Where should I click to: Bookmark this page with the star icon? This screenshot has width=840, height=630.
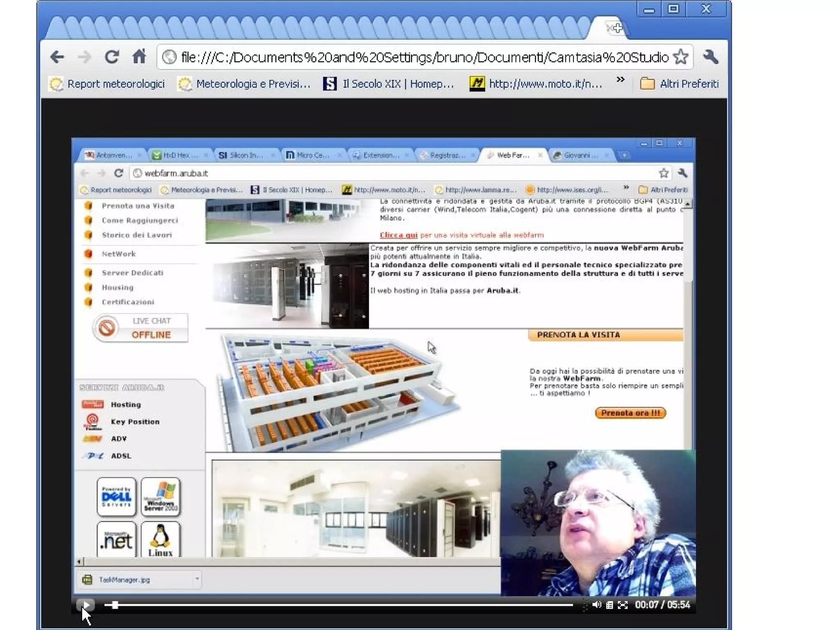(x=681, y=57)
